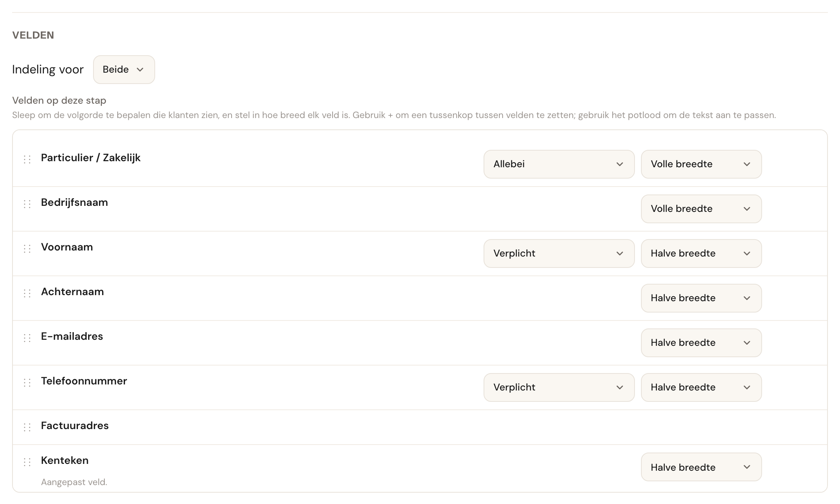The height and width of the screenshot is (504, 840).
Task: Select the Bedrijfsnaam field label
Action: coord(75,202)
